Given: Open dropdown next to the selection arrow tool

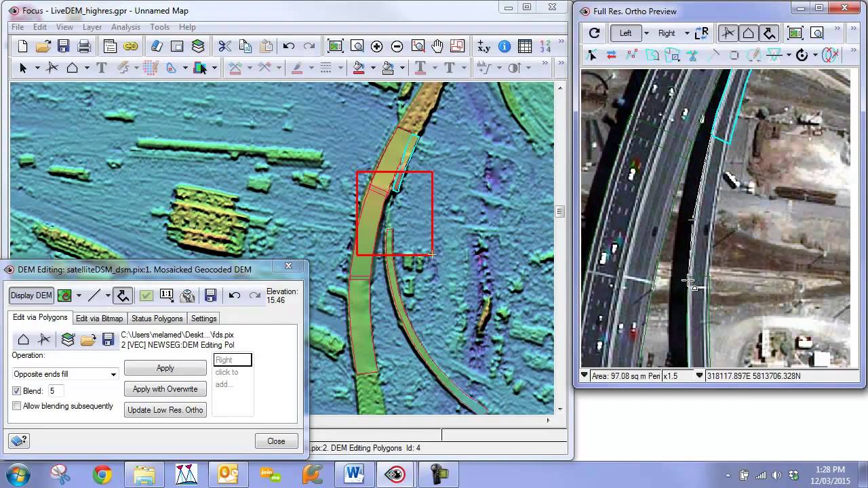Looking at the screenshot, I should pyautogui.click(x=37, y=68).
